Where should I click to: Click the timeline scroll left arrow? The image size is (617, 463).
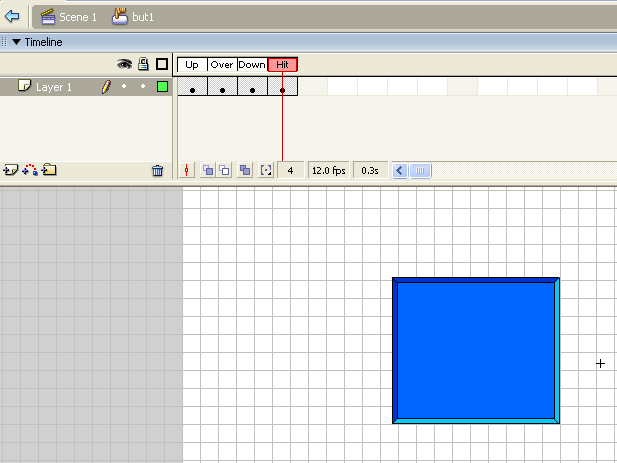point(400,171)
